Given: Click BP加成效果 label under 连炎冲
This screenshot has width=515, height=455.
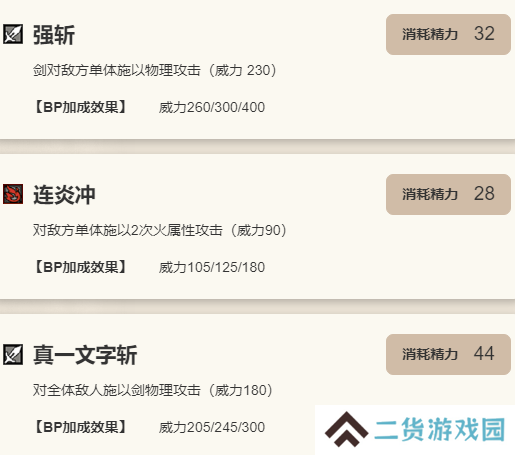Looking at the screenshot, I should click(80, 267).
